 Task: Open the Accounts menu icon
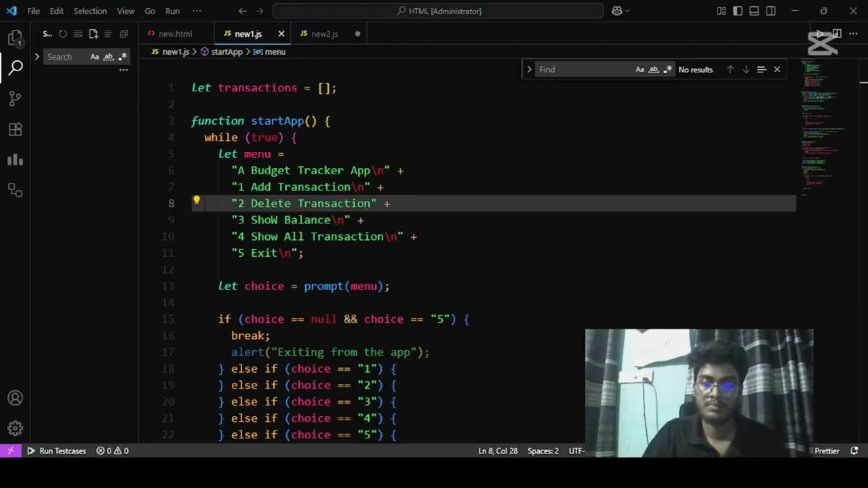(15, 398)
